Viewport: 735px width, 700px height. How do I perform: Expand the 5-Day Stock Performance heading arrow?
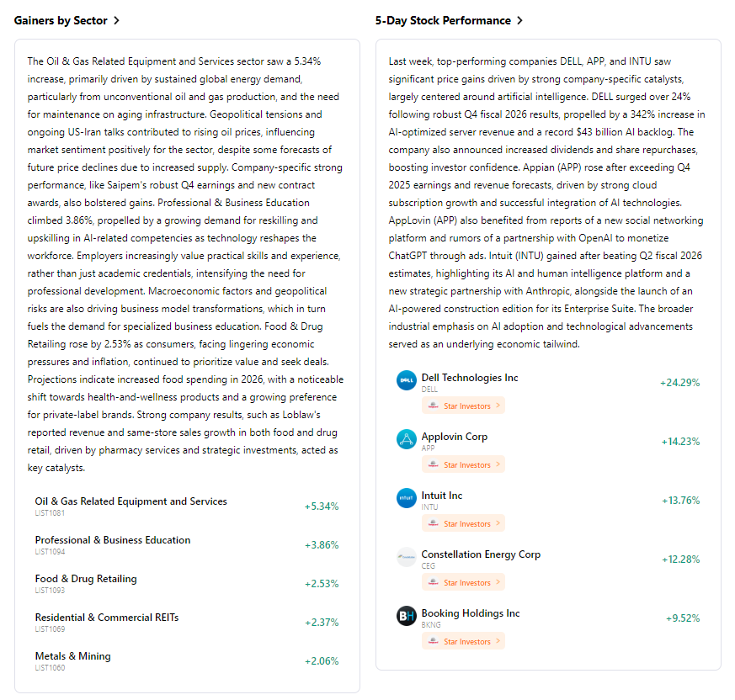pos(519,20)
